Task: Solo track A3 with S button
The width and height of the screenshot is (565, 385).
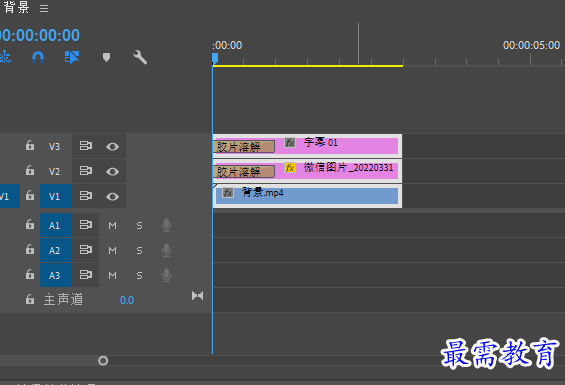Action: tap(139, 276)
